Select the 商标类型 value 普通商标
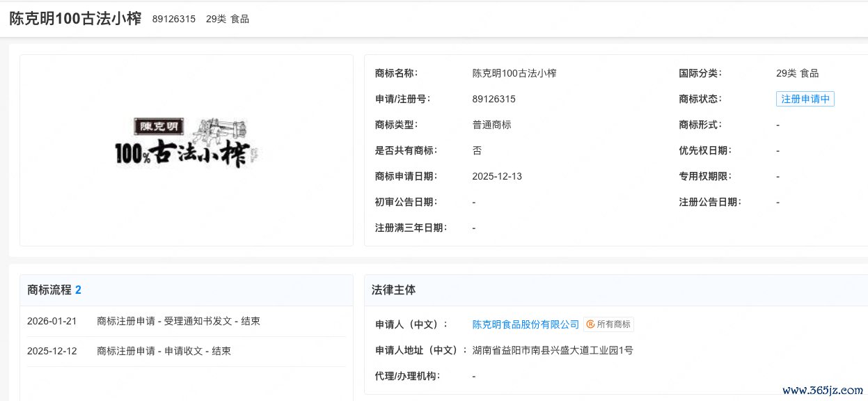 492,125
